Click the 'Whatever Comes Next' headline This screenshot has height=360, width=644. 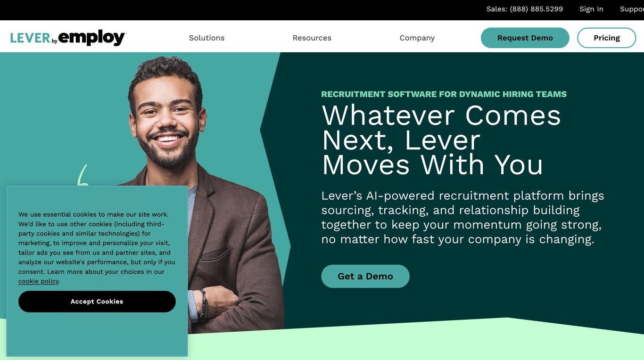pyautogui.click(x=441, y=140)
